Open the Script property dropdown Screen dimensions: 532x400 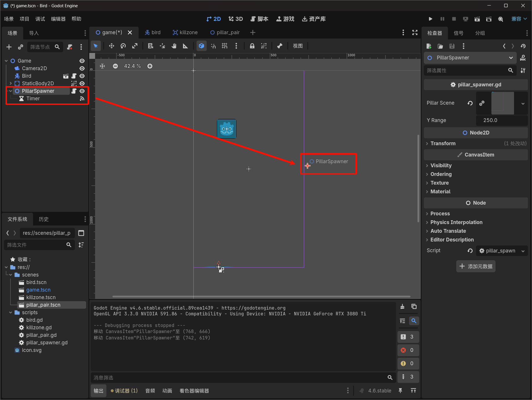click(x=523, y=251)
